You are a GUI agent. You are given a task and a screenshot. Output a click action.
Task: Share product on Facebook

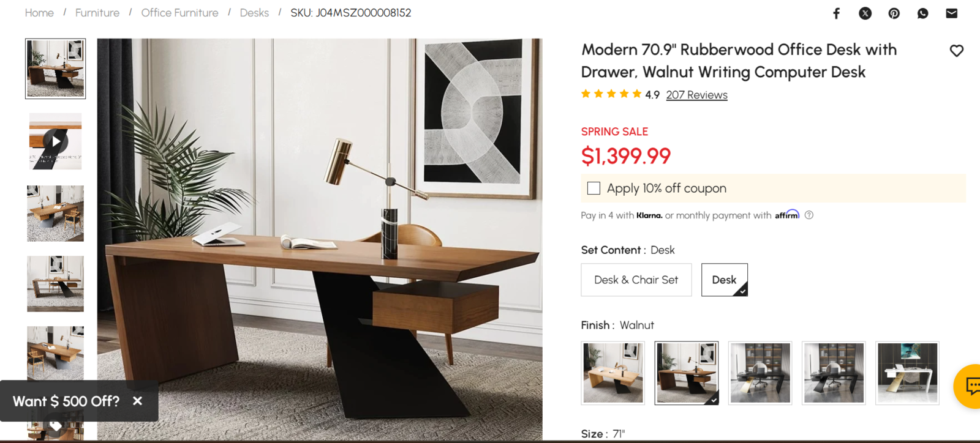pos(836,13)
